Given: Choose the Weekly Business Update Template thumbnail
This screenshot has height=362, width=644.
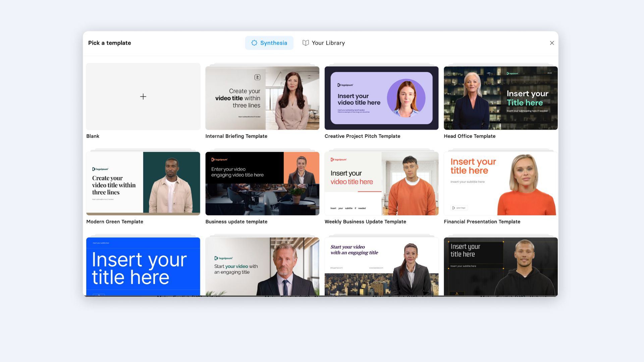Looking at the screenshot, I should click(x=381, y=183).
